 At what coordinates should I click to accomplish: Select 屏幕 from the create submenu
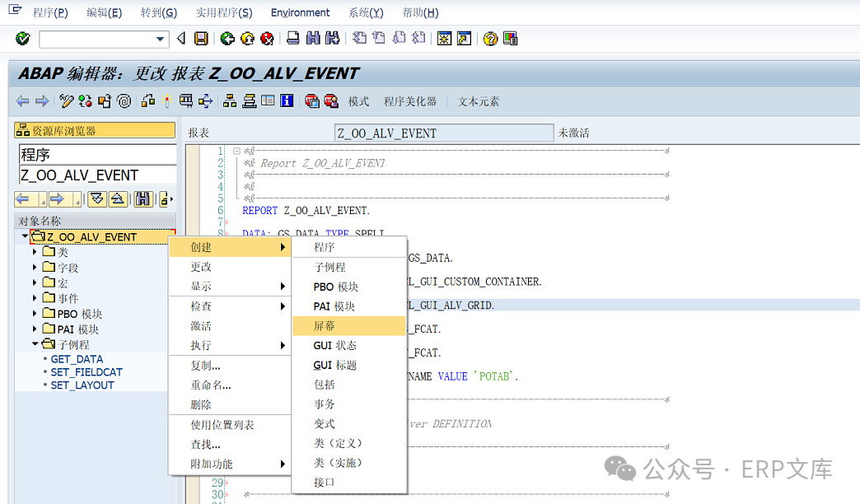pyautogui.click(x=325, y=326)
